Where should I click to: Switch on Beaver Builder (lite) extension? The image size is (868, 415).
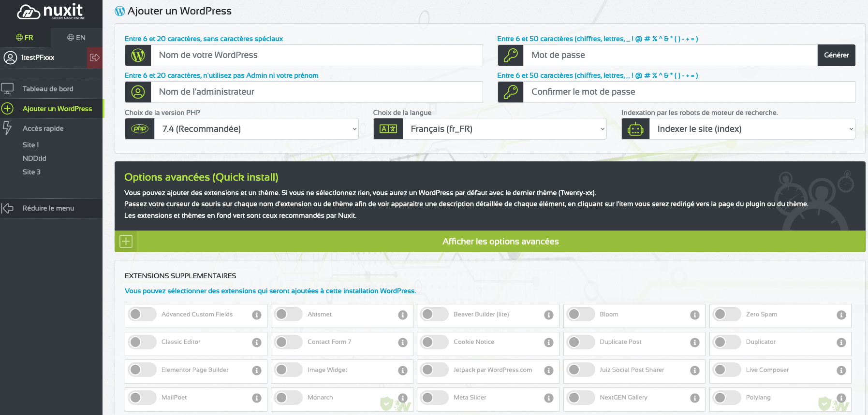click(x=434, y=315)
